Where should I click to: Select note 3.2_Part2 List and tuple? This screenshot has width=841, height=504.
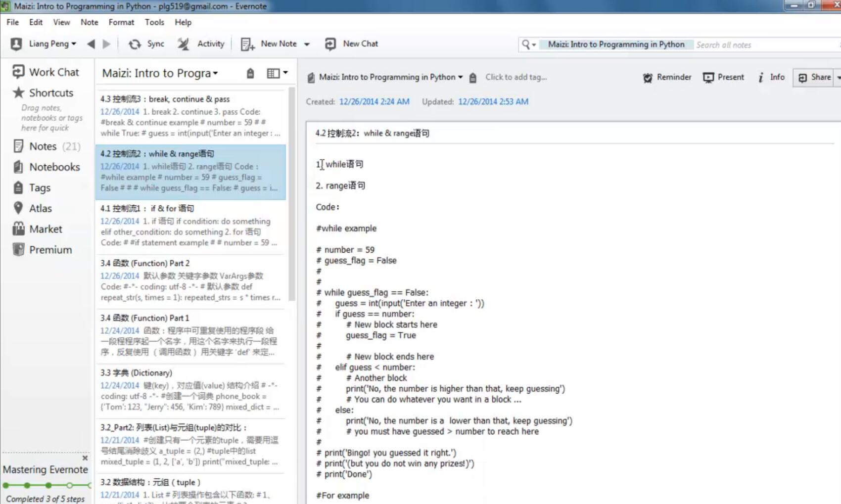pyautogui.click(x=190, y=445)
